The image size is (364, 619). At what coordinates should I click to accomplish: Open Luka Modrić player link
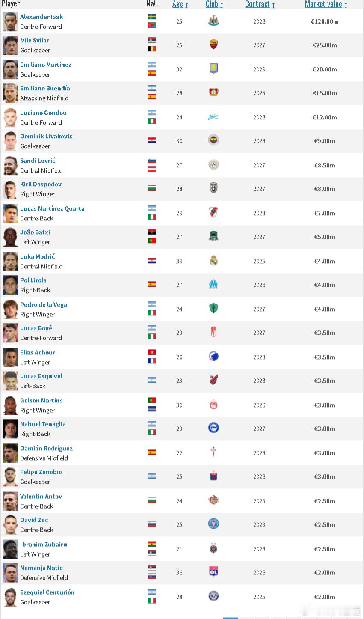click(x=38, y=256)
